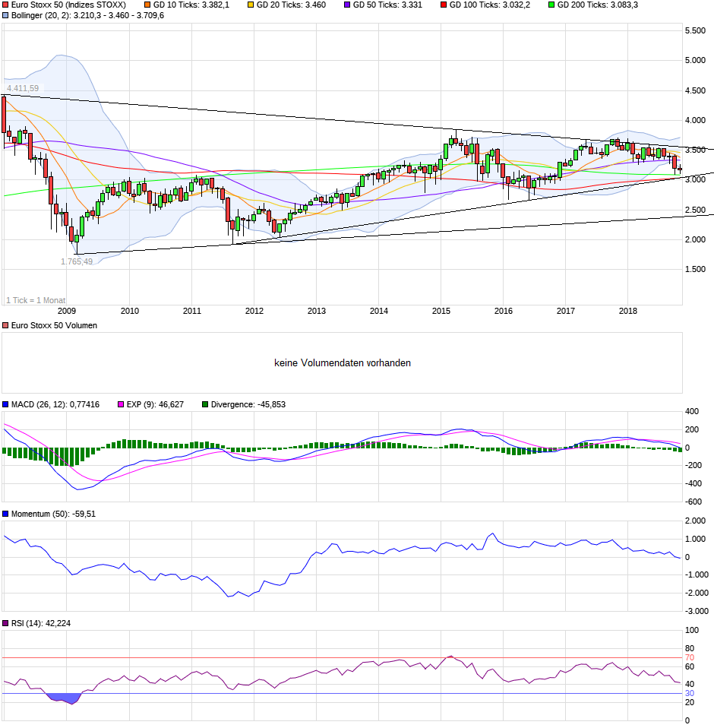
Task: Click the Momentum axis value -3.000
Action: (697, 612)
